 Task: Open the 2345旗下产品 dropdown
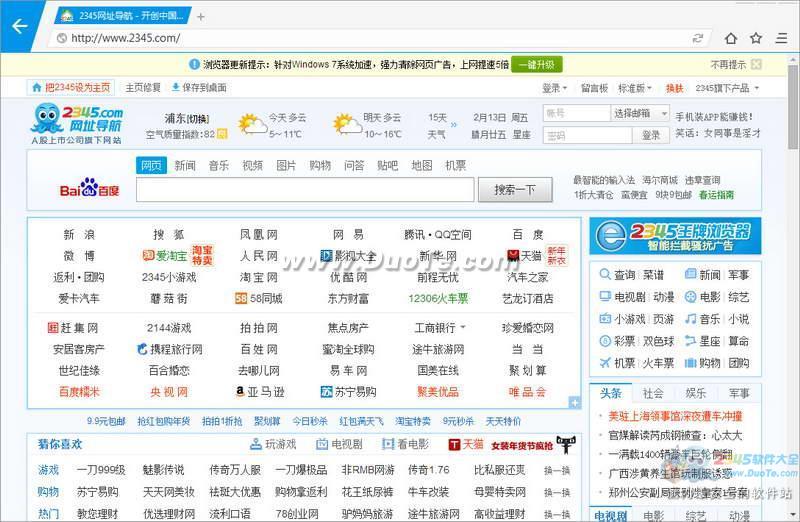pyautogui.click(x=727, y=88)
